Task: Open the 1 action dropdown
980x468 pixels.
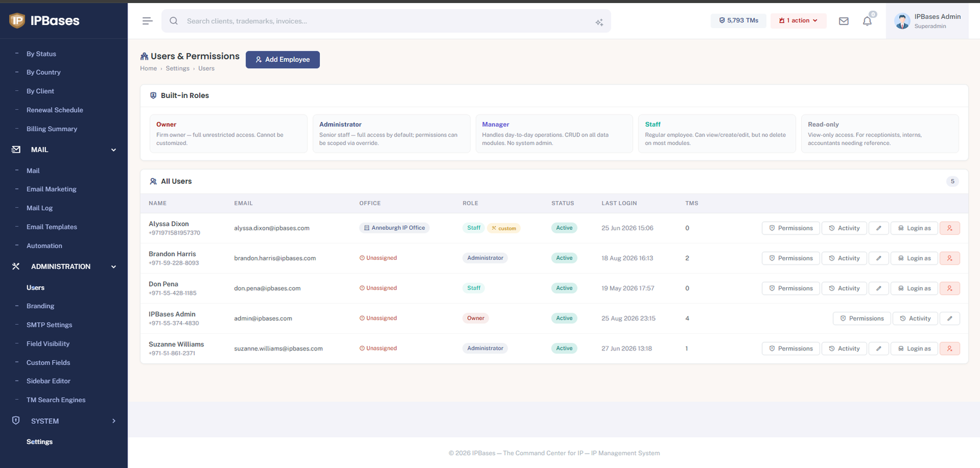Action: pyautogui.click(x=798, y=21)
